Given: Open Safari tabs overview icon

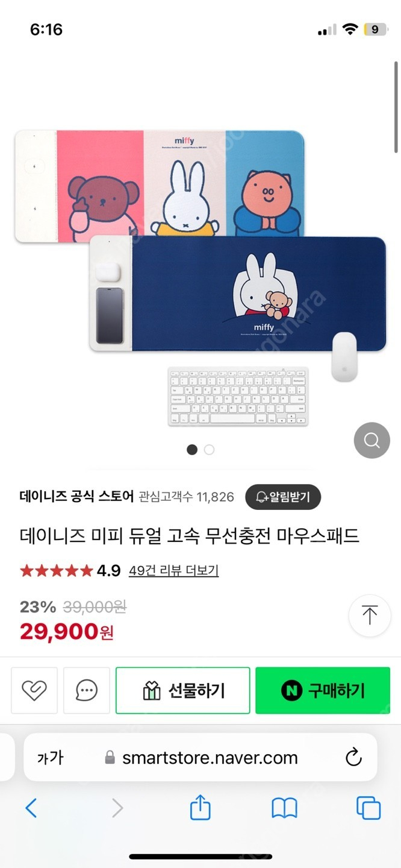Looking at the screenshot, I should coord(368,808).
